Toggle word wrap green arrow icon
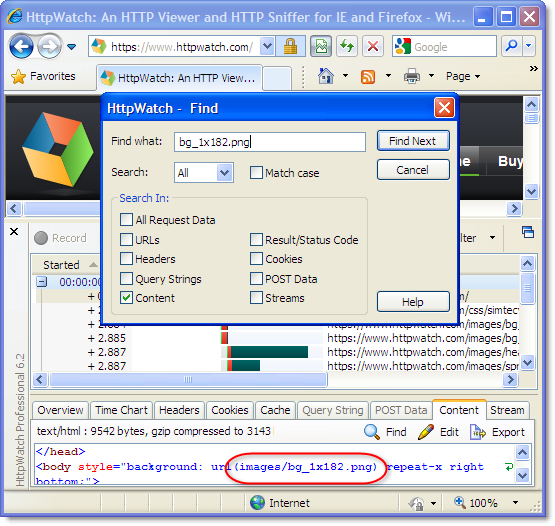The height and width of the screenshot is (526, 555). [509, 467]
